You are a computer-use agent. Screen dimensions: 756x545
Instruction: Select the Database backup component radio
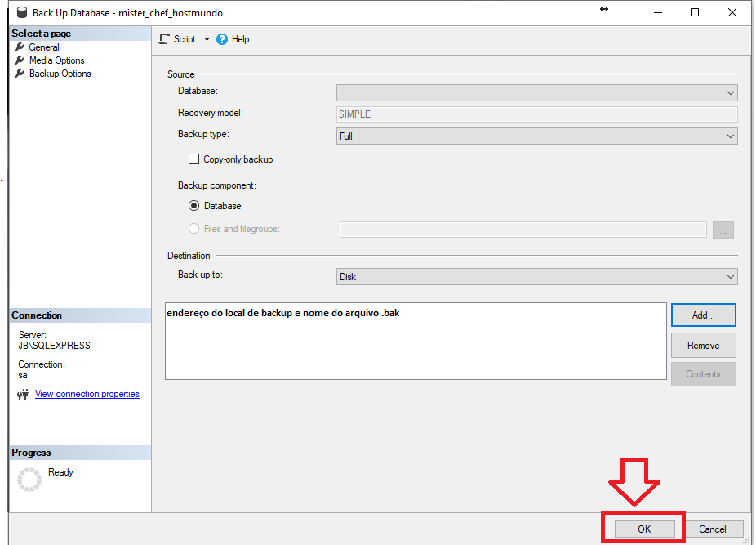click(194, 206)
